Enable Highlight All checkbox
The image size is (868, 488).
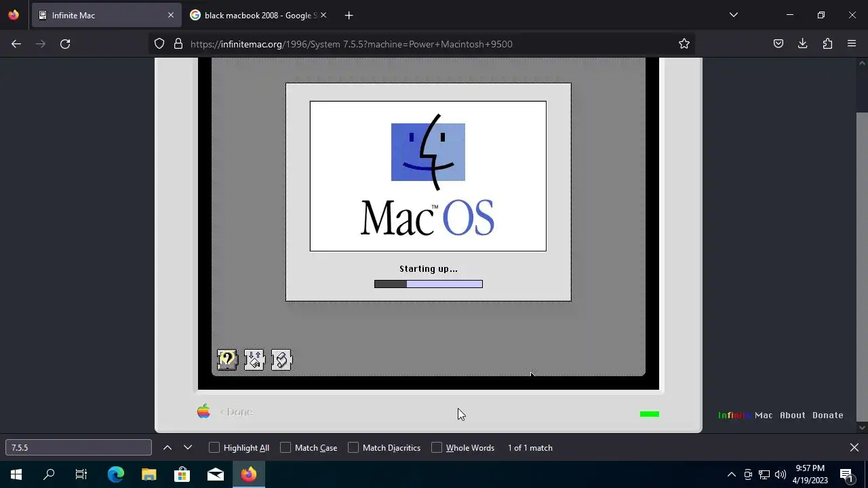coord(214,447)
